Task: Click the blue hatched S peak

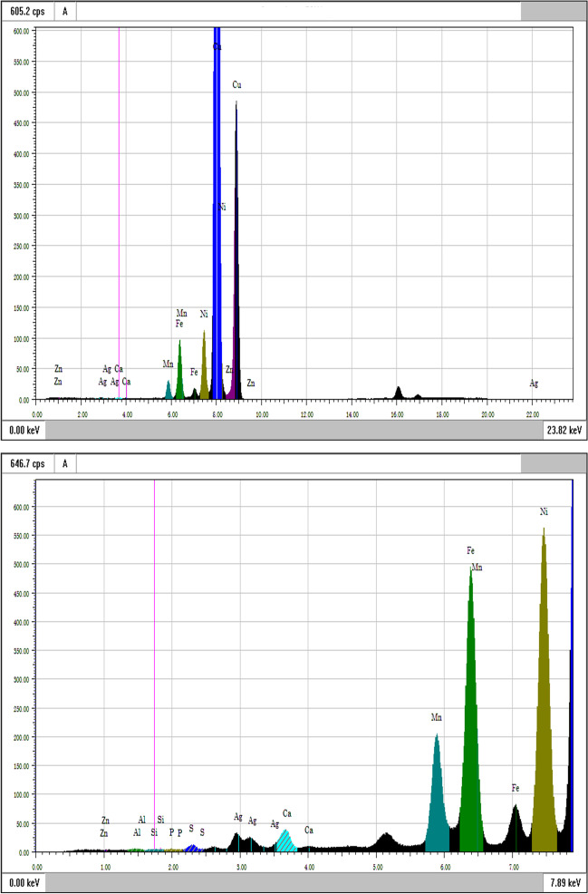Action: 193,849
